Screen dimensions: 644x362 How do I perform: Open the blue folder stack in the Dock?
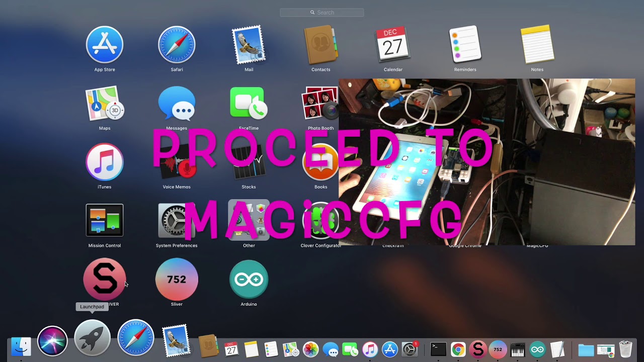586,349
